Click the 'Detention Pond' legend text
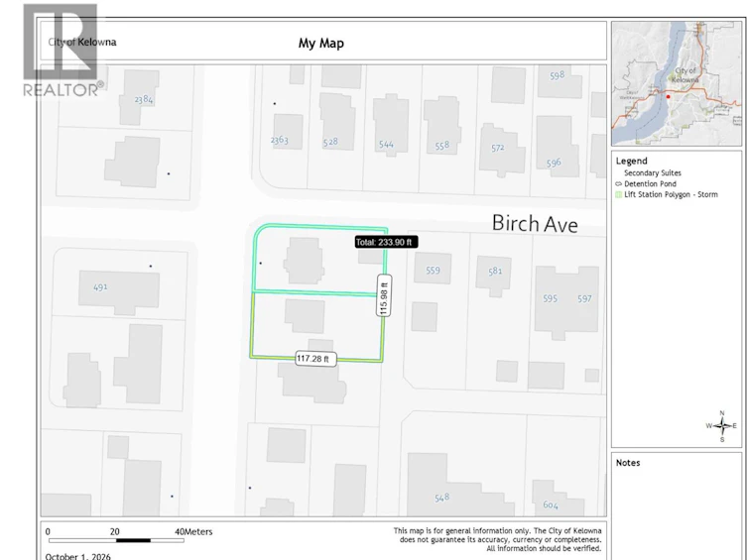Screen dimensions: 747x560 tap(650, 183)
